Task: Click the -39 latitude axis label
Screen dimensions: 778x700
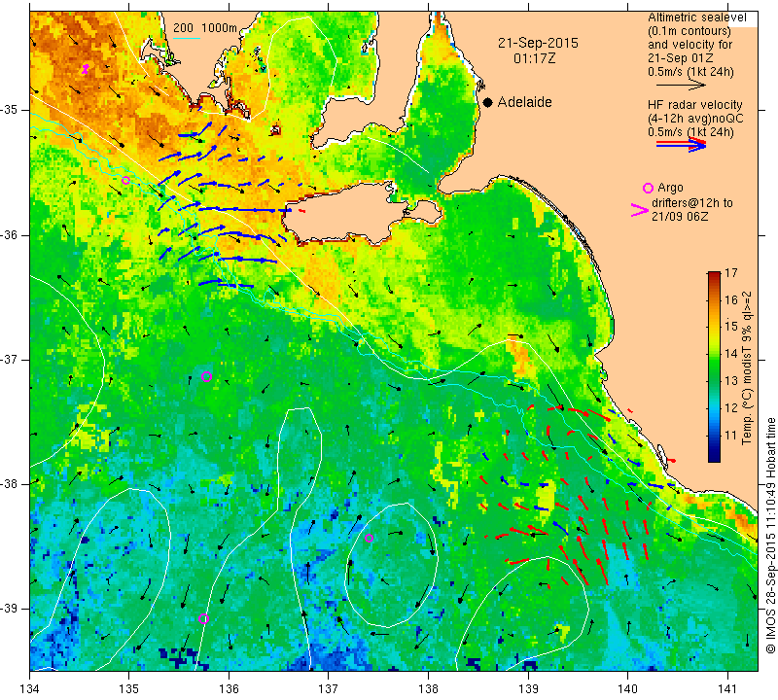Action: (x=10, y=609)
